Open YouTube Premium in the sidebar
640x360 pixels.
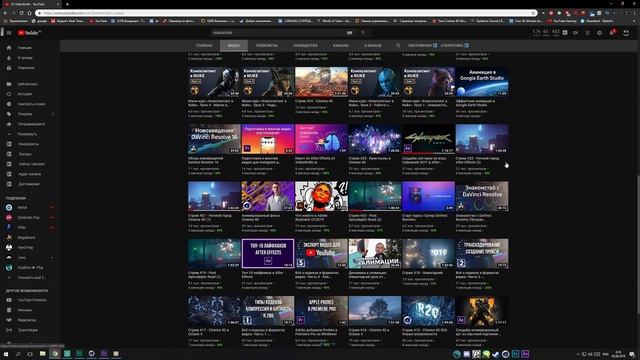[x=30, y=300]
